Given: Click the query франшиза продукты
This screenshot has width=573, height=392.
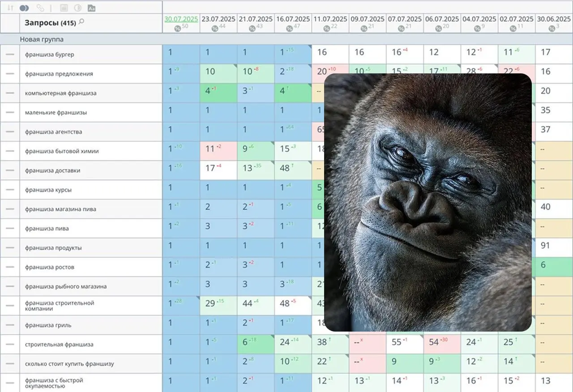Looking at the screenshot, I should pos(53,248).
